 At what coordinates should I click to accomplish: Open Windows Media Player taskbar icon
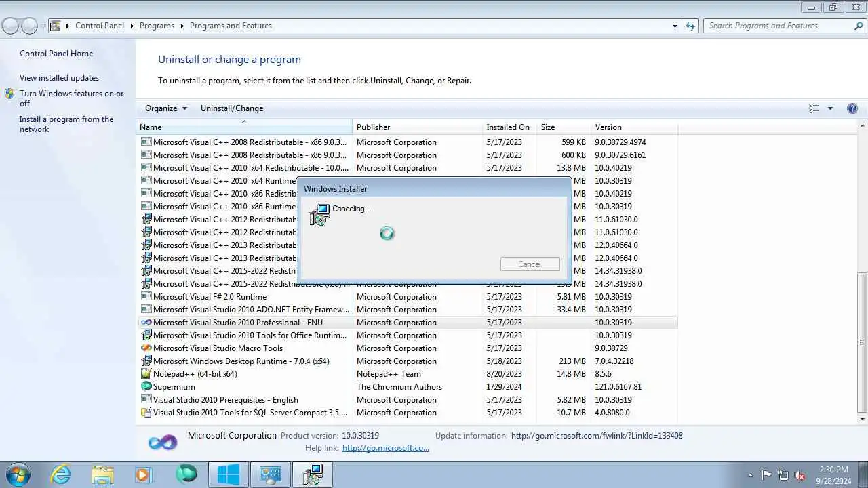144,474
